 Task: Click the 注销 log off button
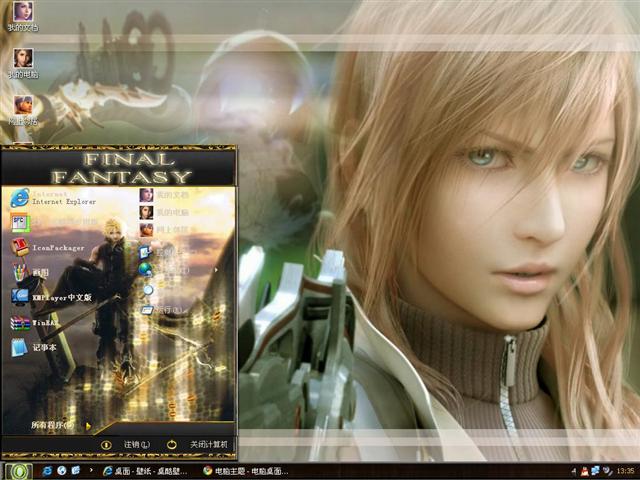tap(126, 444)
